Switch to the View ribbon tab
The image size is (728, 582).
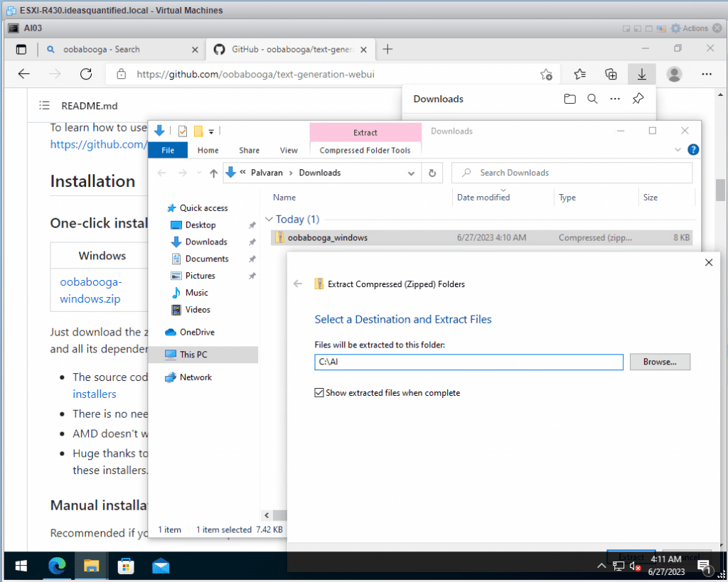coord(289,151)
